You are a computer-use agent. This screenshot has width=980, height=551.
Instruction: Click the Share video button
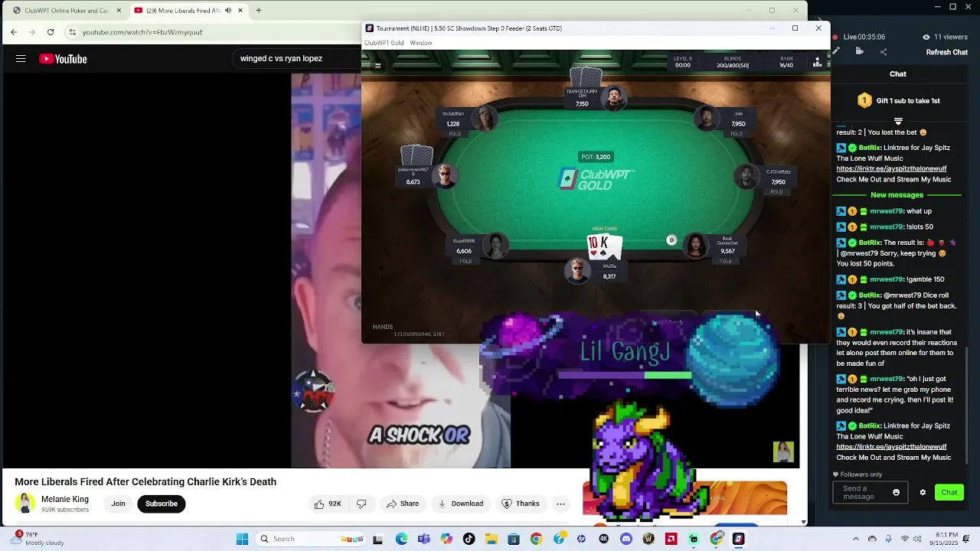click(x=402, y=504)
